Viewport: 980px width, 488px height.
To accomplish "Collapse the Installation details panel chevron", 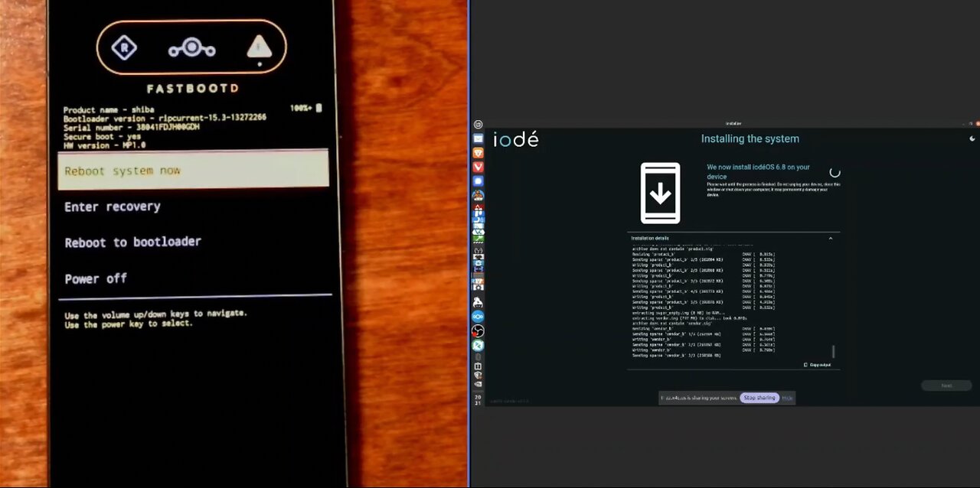I will point(831,239).
